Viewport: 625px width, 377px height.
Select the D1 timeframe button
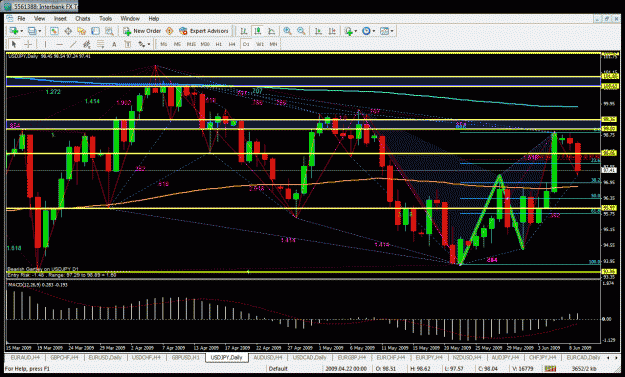pos(246,44)
